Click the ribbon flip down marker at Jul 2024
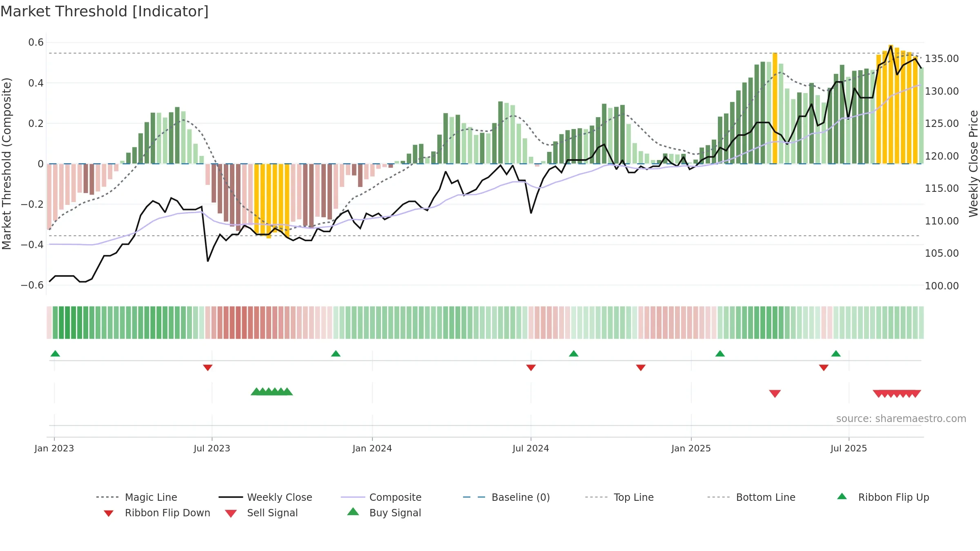The height and width of the screenshot is (551, 980). (531, 368)
